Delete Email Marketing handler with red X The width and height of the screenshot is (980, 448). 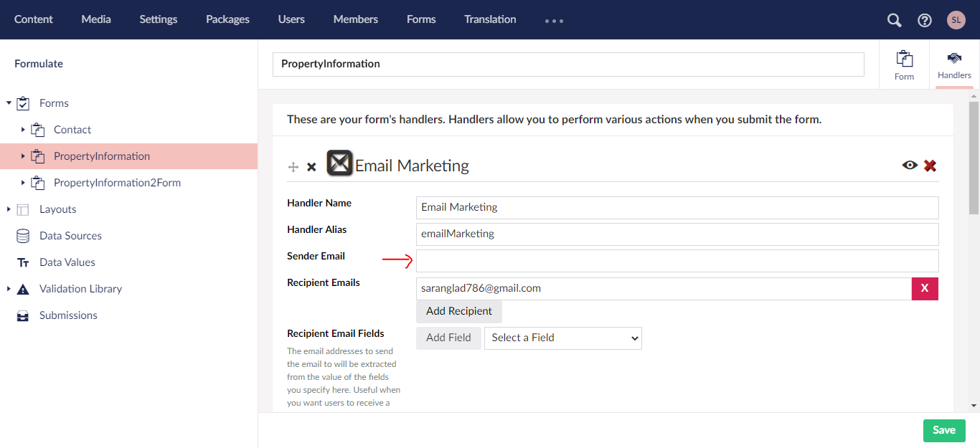(x=930, y=166)
